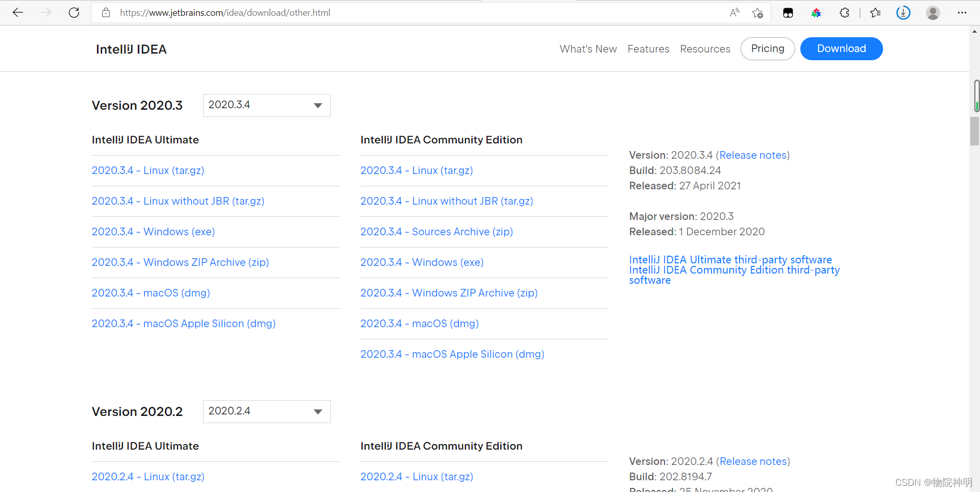Select the Version 2020.3 heading
980x492 pixels.
pos(137,106)
